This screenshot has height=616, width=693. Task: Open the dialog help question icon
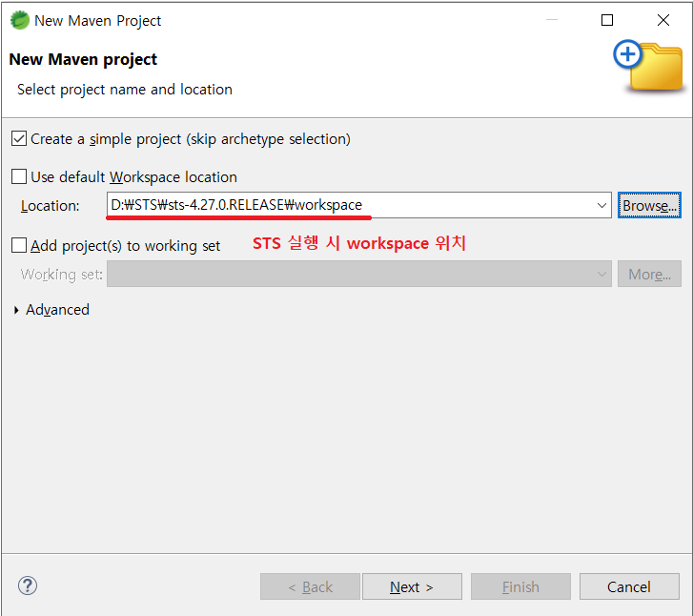point(28,585)
